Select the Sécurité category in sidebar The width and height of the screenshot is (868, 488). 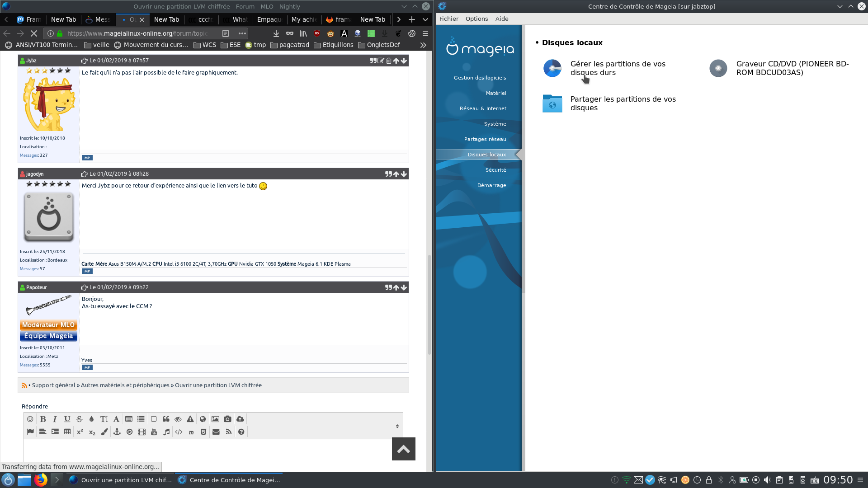(495, 170)
